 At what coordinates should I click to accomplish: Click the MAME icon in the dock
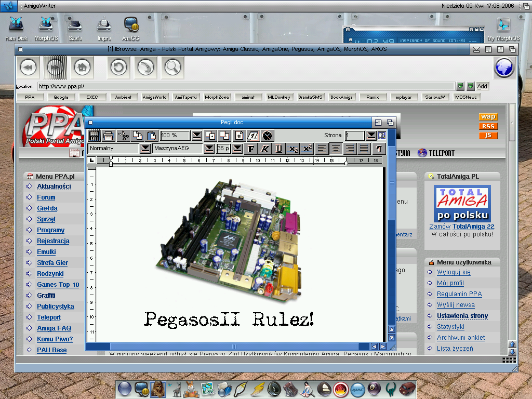pyautogui.click(x=357, y=389)
